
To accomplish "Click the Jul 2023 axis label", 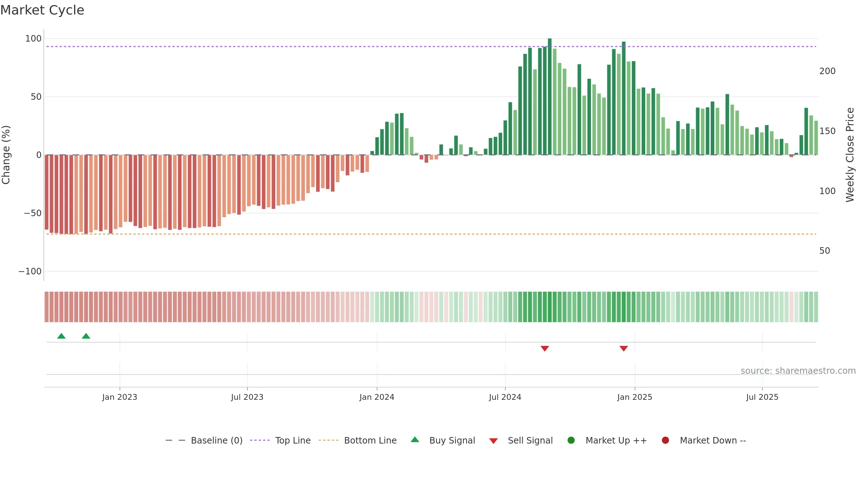I will click(247, 397).
